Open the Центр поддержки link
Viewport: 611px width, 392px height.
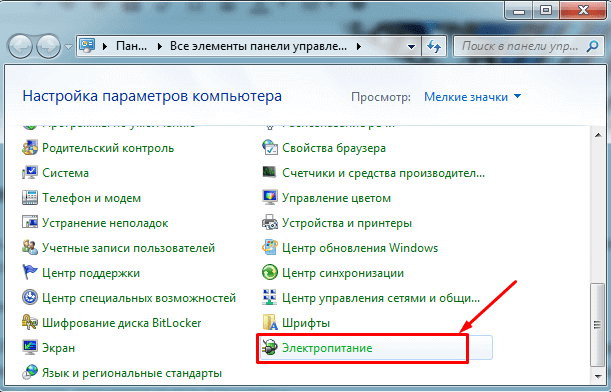click(91, 273)
